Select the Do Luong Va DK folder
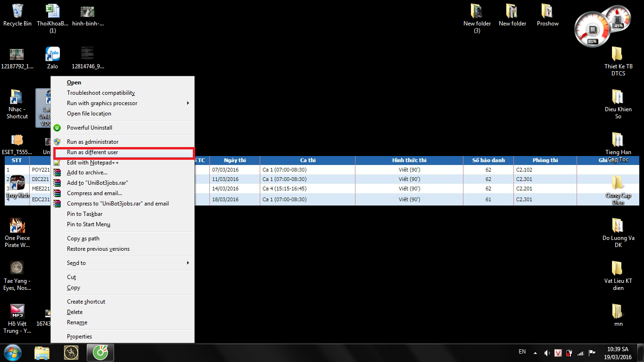 (x=618, y=233)
